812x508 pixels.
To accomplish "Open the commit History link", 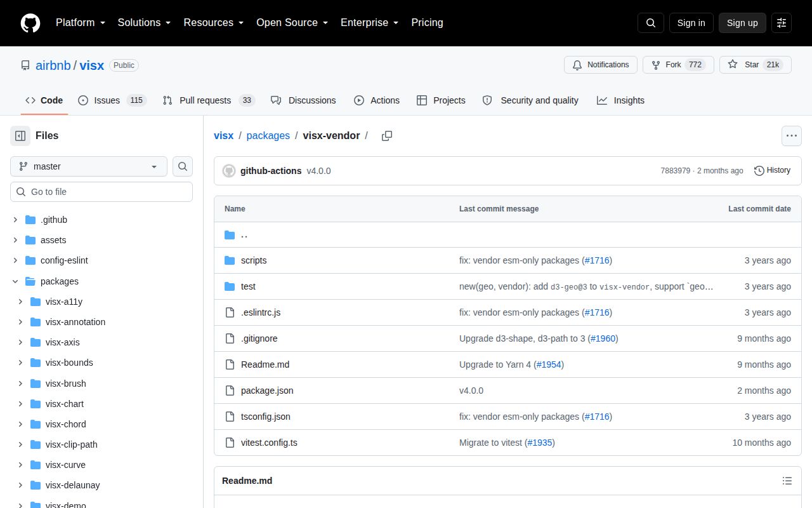I will pyautogui.click(x=772, y=170).
